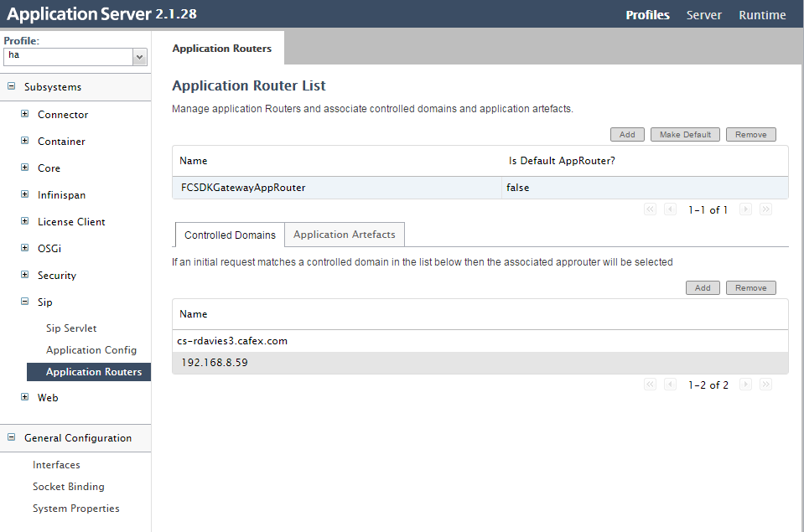Go to first page of Application Router list
The height and width of the screenshot is (532, 804).
[650, 209]
